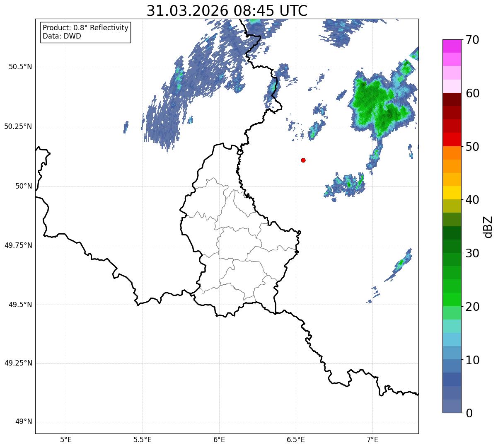Click the 50°N latitude label

tap(24, 186)
